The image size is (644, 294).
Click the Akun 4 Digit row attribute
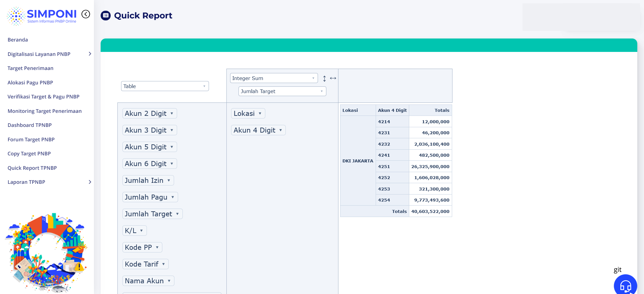coord(255,130)
